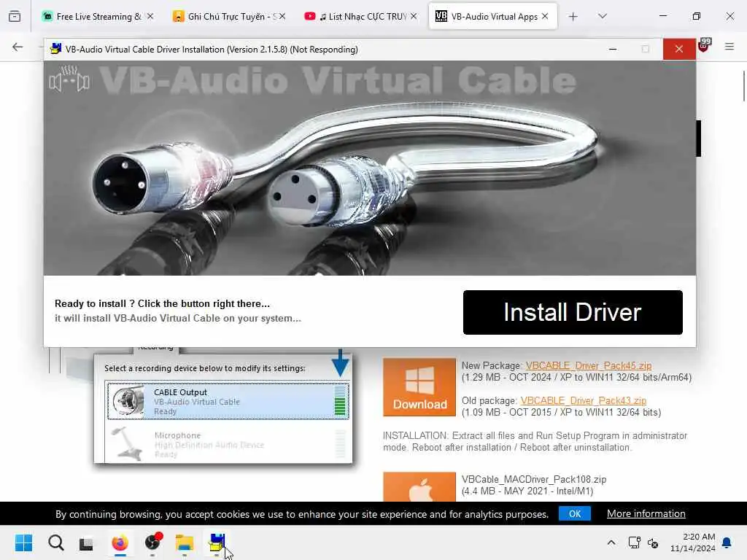
Task: Show hidden system tray icons
Action: point(611,542)
